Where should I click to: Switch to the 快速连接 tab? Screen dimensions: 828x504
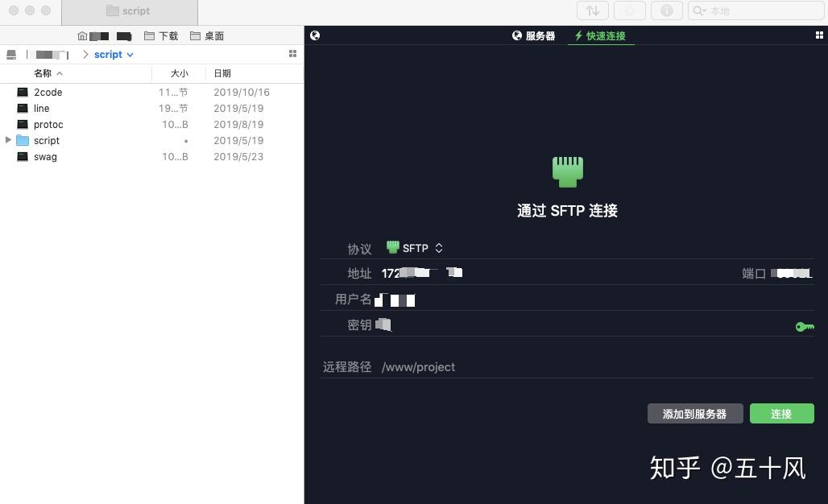(x=601, y=35)
